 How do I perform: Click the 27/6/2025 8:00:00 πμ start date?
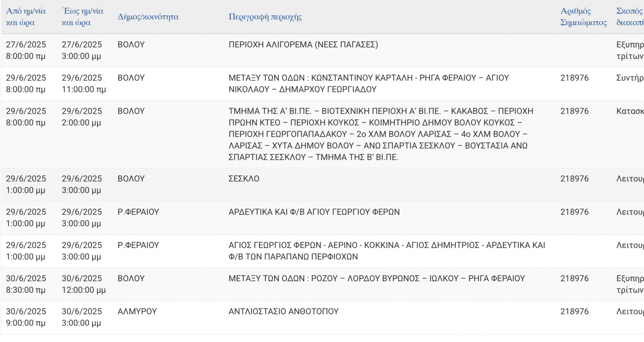(26, 51)
